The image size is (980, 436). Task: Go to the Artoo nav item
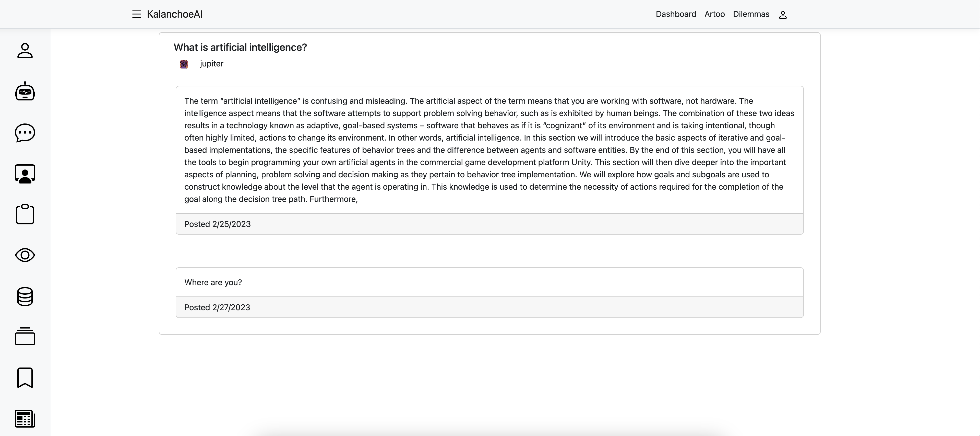(714, 14)
